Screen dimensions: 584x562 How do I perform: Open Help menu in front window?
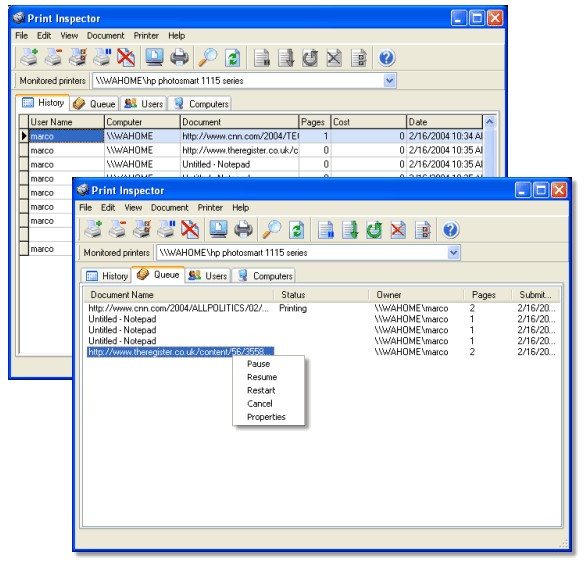[241, 207]
